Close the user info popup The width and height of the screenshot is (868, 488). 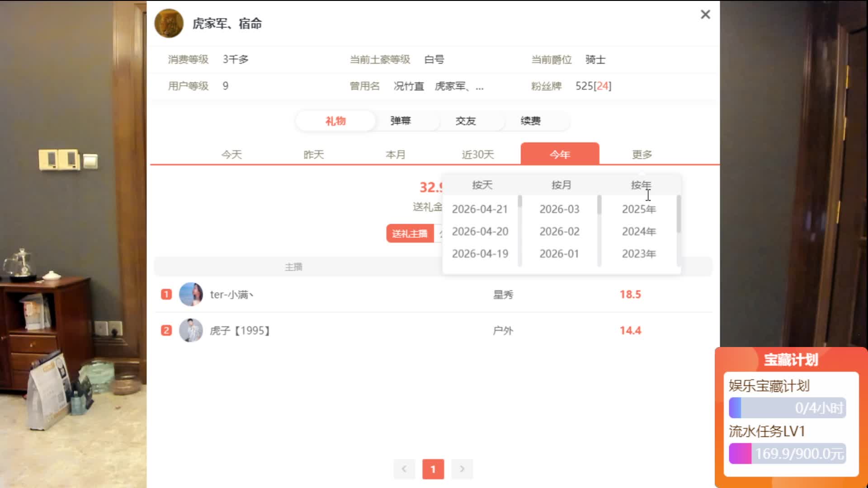click(705, 14)
